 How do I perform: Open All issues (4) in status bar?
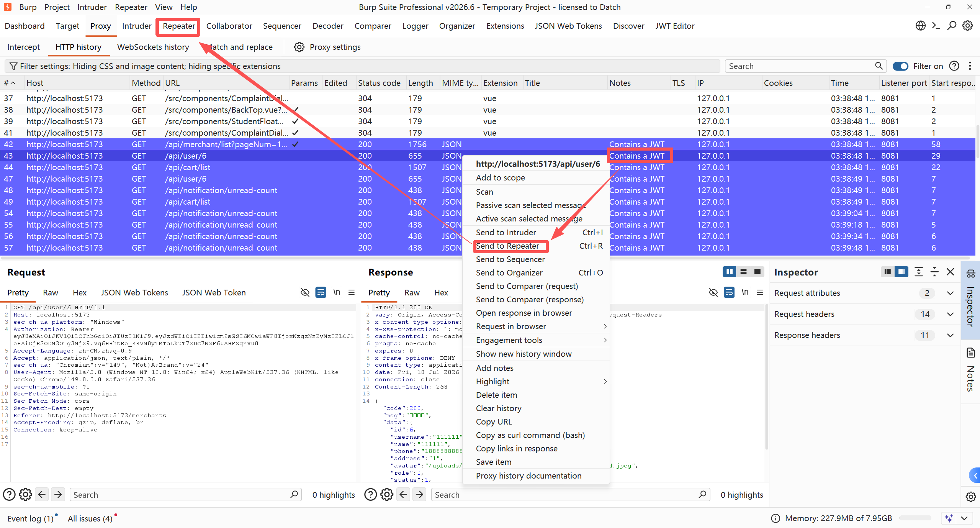coord(90,518)
